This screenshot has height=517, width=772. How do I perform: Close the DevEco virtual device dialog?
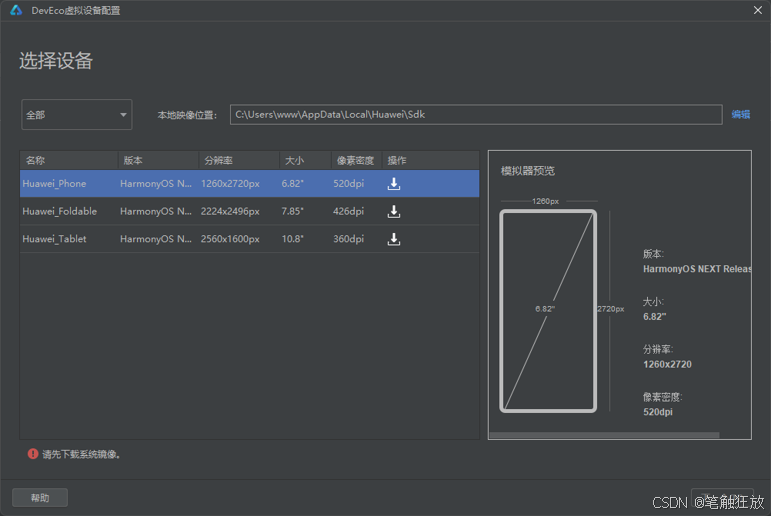coord(758,10)
